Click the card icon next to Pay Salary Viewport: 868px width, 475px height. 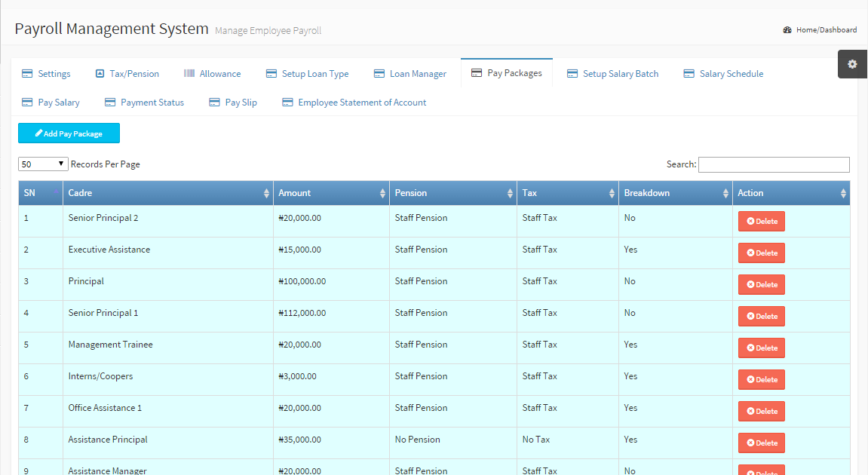[x=27, y=103]
